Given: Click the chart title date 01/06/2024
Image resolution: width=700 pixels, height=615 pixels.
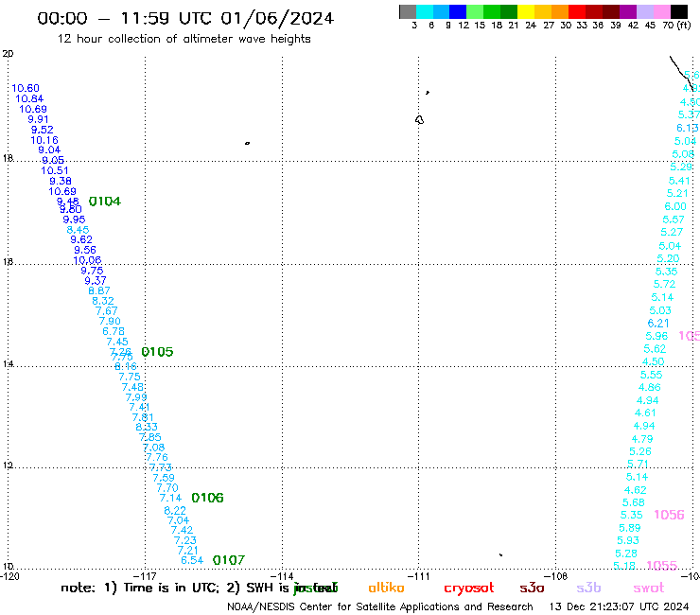Looking at the screenshot, I should pyautogui.click(x=277, y=18).
